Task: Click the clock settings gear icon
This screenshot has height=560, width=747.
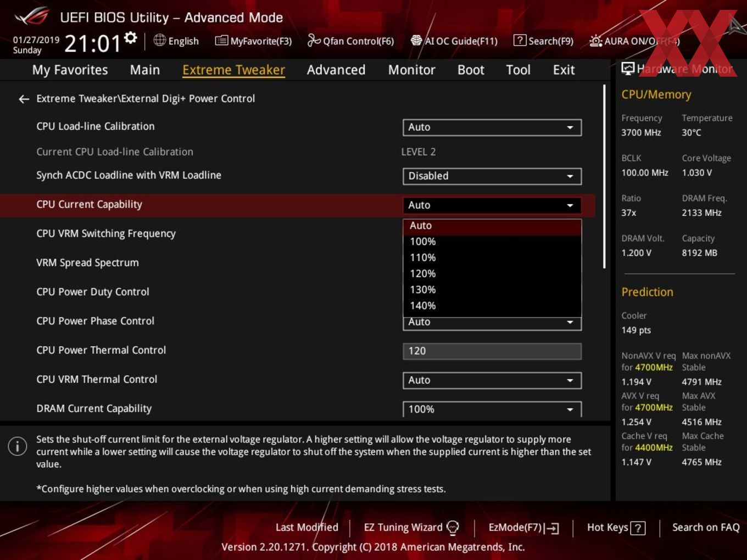Action: [130, 38]
